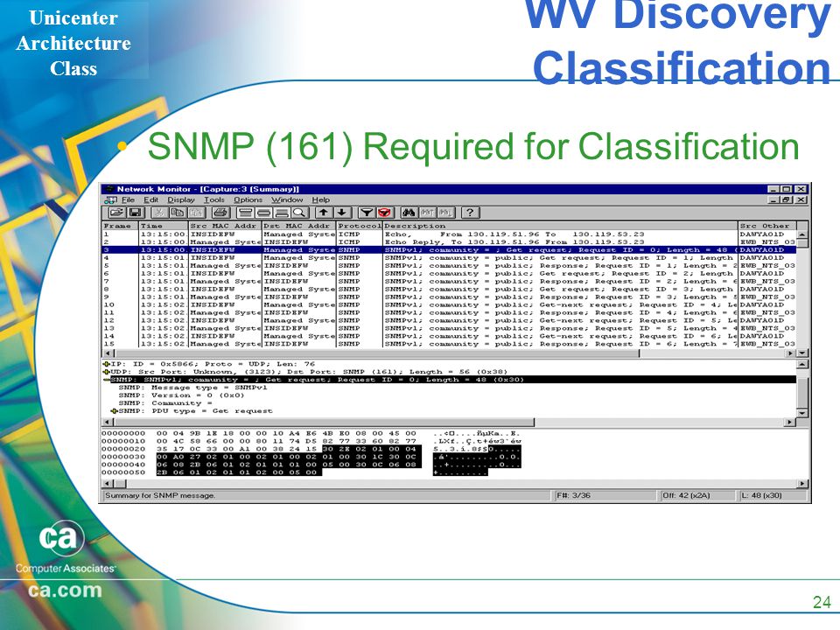
Task: Click the Cut scissors toolbar icon
Action: (x=159, y=213)
